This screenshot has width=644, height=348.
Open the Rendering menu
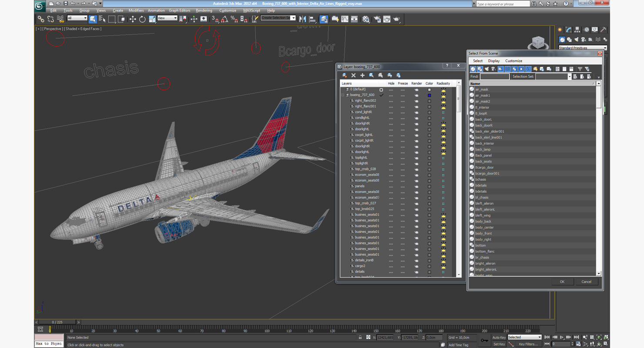(x=204, y=10)
